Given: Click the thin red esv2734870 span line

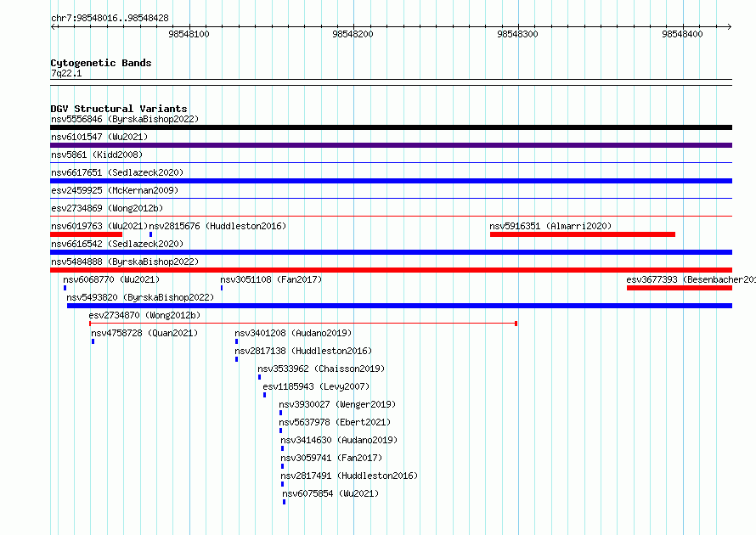Looking at the screenshot, I should pos(303,324).
